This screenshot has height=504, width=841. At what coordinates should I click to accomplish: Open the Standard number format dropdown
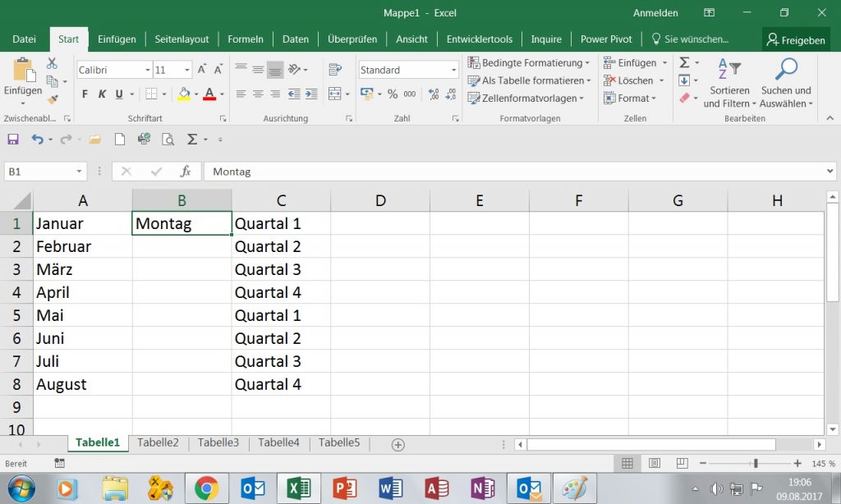(x=453, y=70)
